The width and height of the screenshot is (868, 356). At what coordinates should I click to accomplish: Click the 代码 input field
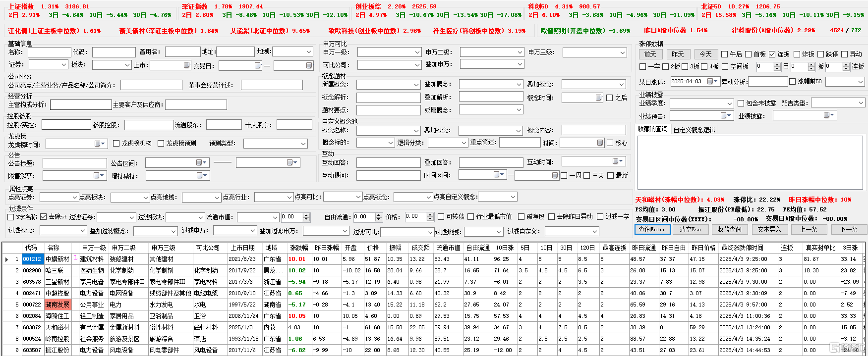click(x=114, y=52)
